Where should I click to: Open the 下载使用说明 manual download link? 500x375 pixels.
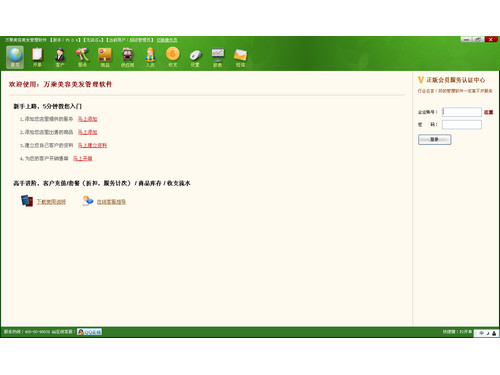[x=51, y=202]
